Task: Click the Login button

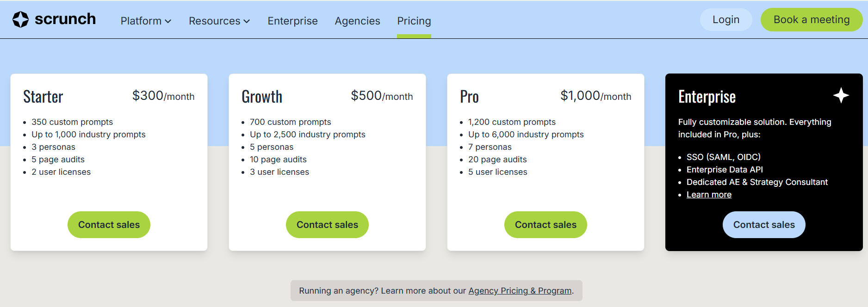Action: tap(725, 19)
